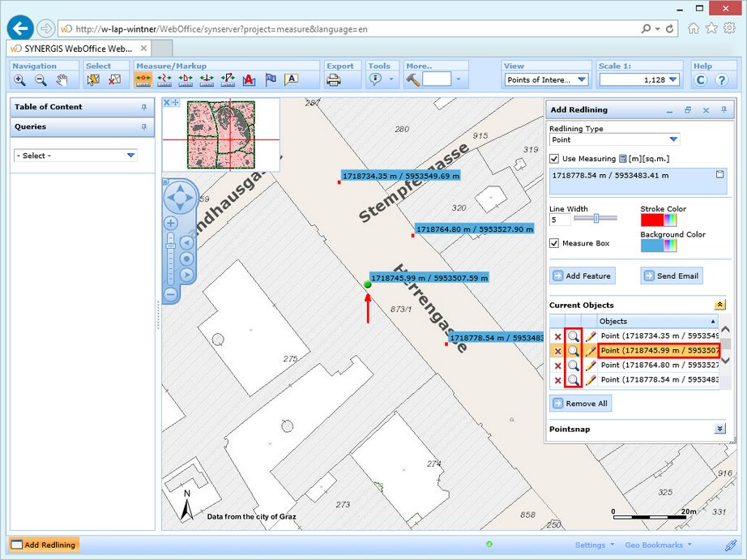Select the Zoom In magnifier tool
This screenshot has height=560, width=747.
[x=19, y=79]
